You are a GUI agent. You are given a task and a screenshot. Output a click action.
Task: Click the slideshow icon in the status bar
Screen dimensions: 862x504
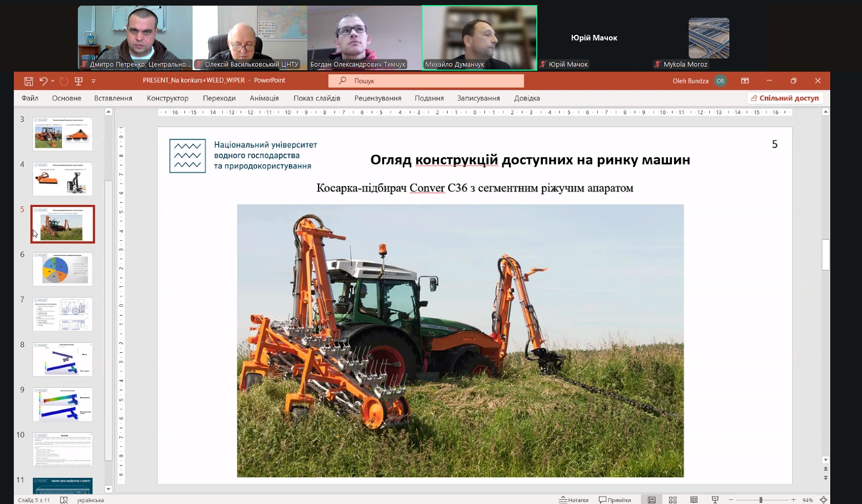click(x=715, y=500)
